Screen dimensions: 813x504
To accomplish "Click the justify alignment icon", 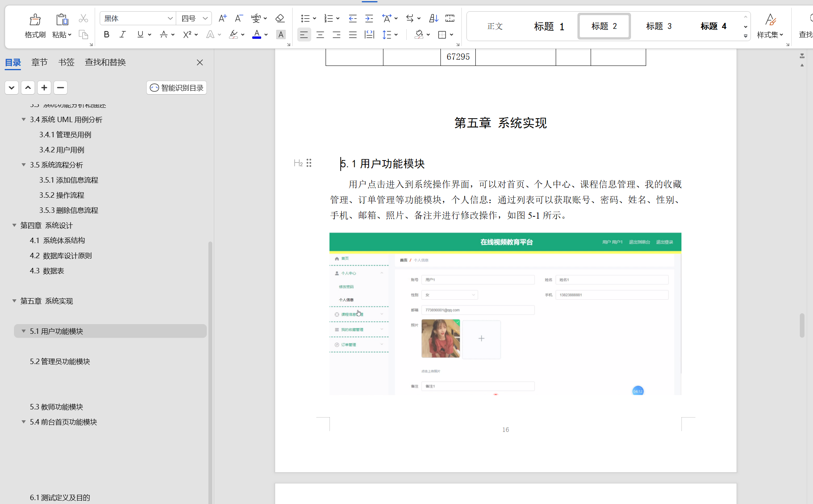I will [x=353, y=35].
